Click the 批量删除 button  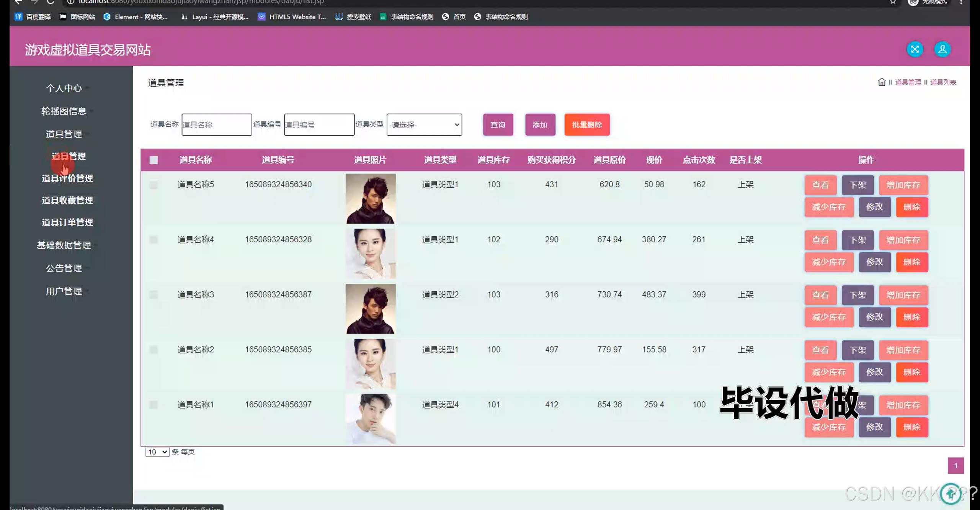coord(586,125)
